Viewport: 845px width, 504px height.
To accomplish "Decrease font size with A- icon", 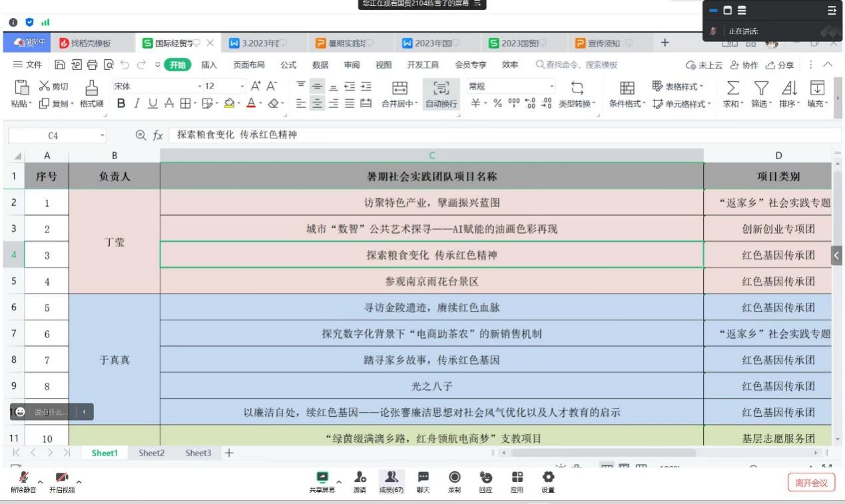I will coord(272,86).
